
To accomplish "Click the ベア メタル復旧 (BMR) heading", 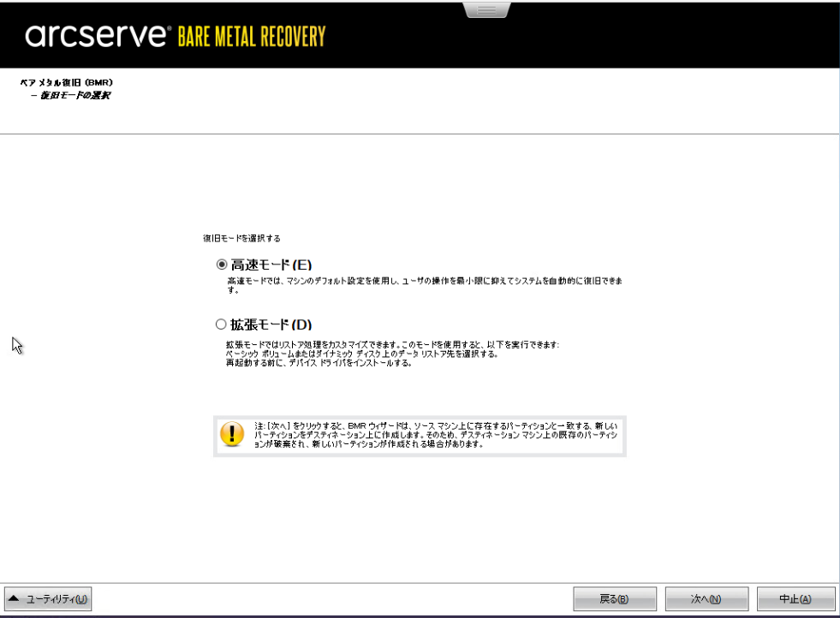I will (x=67, y=82).
